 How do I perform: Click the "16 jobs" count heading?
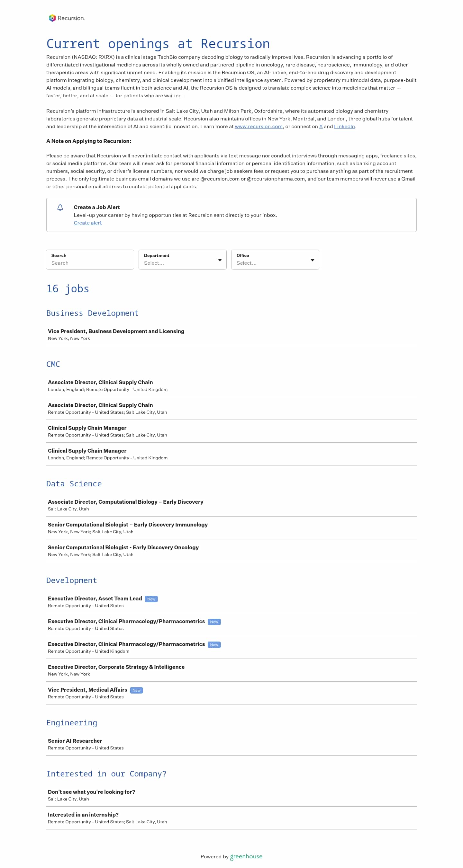(68, 289)
